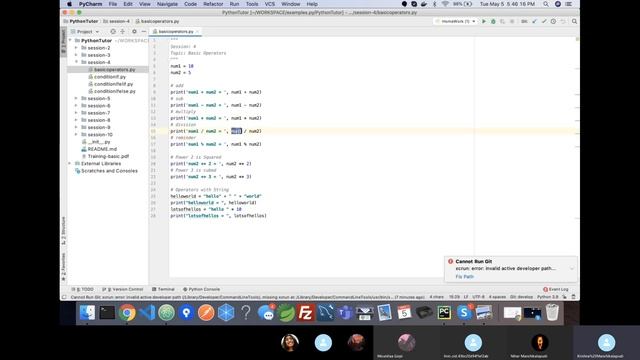Viewport: 640px width, 360px height.
Task: Open the Postman icon in the Dock
Action: [x=206, y=313]
